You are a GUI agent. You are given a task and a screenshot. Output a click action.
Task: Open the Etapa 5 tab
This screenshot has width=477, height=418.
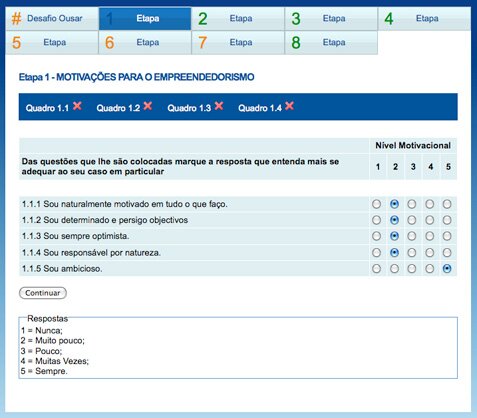(52, 43)
